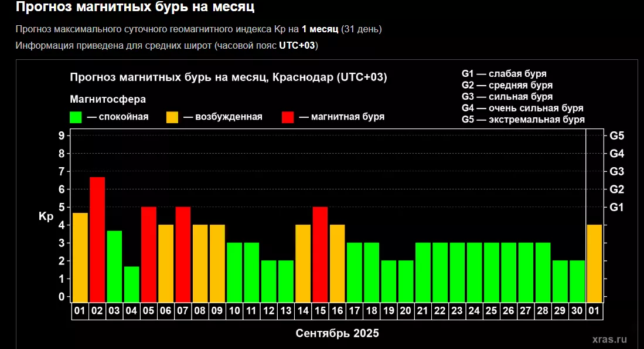
Task: Click the date label 10 below the chart
Action: (234, 310)
